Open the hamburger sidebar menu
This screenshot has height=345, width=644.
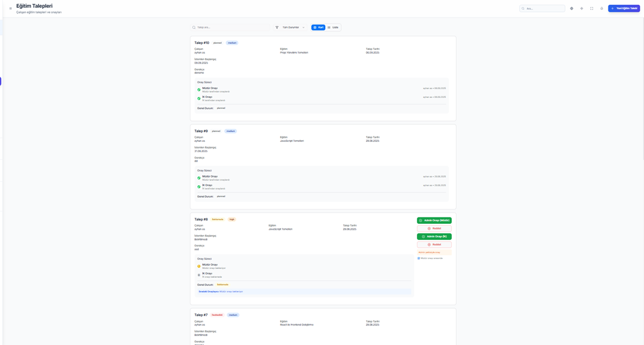click(x=11, y=8)
